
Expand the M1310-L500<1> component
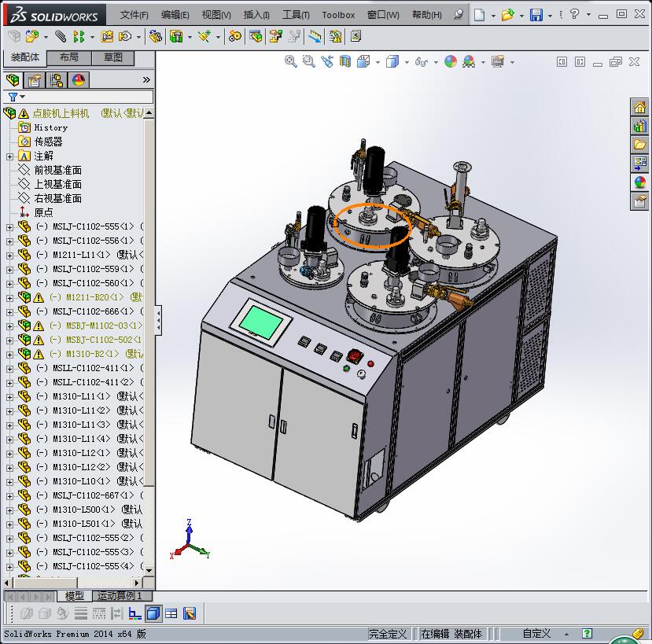point(10,510)
